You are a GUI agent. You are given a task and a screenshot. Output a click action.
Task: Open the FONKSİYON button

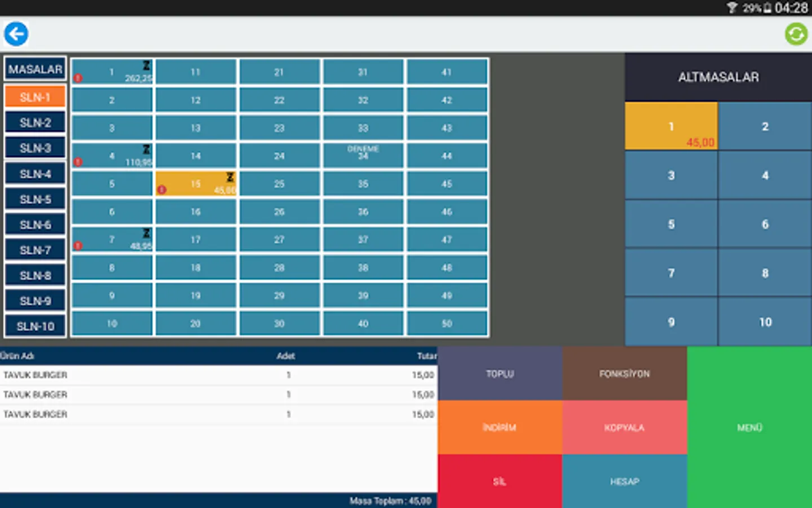pos(625,374)
